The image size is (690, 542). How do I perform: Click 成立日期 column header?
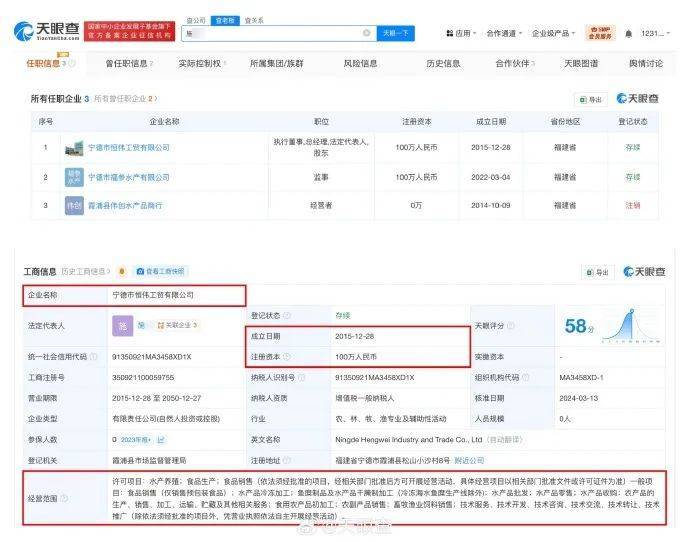pos(491,121)
